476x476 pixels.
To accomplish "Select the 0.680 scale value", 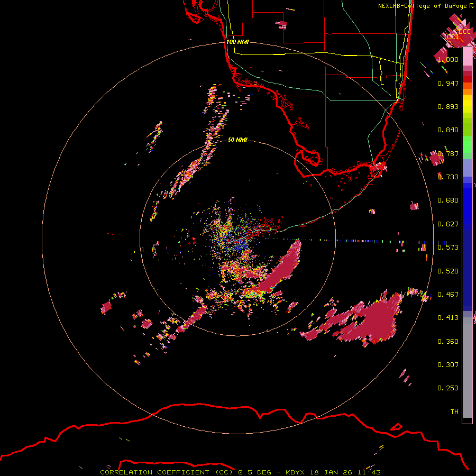I will [448, 200].
